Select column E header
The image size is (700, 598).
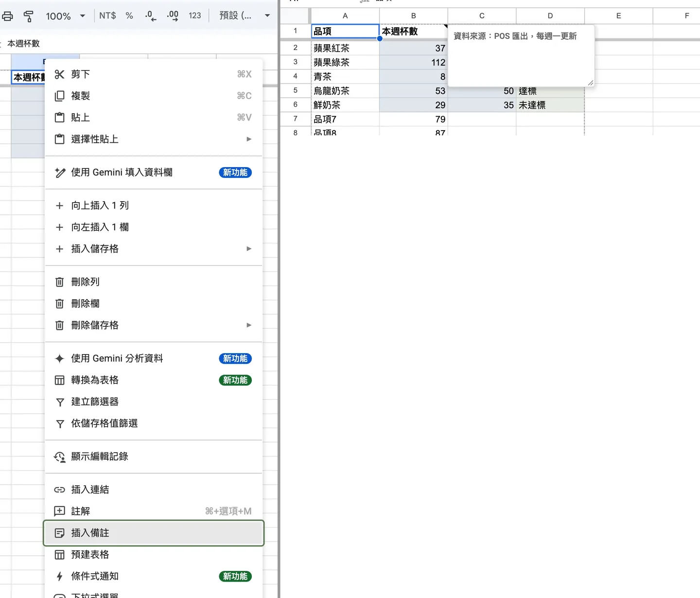point(618,16)
